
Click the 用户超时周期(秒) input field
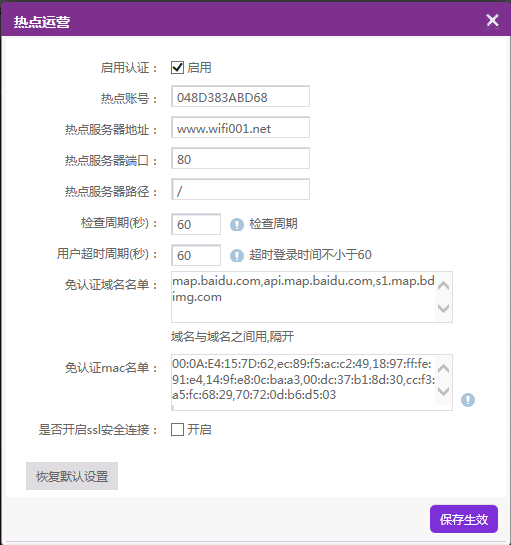[x=196, y=255]
